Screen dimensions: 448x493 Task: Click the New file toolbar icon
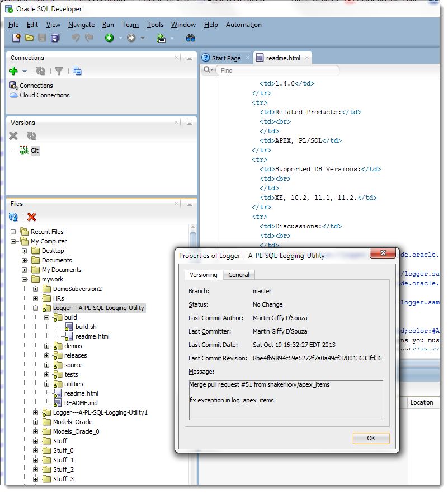pyautogui.click(x=16, y=38)
